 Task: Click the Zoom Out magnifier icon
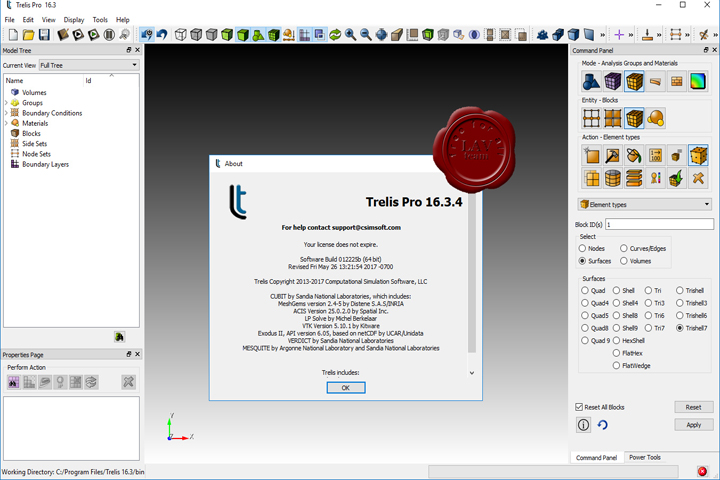click(366, 34)
